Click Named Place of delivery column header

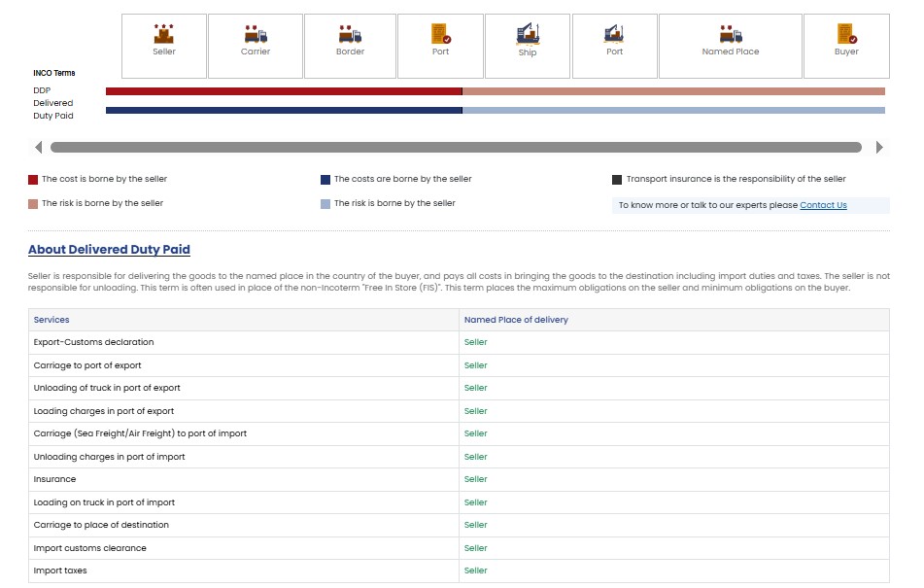pyautogui.click(x=516, y=320)
